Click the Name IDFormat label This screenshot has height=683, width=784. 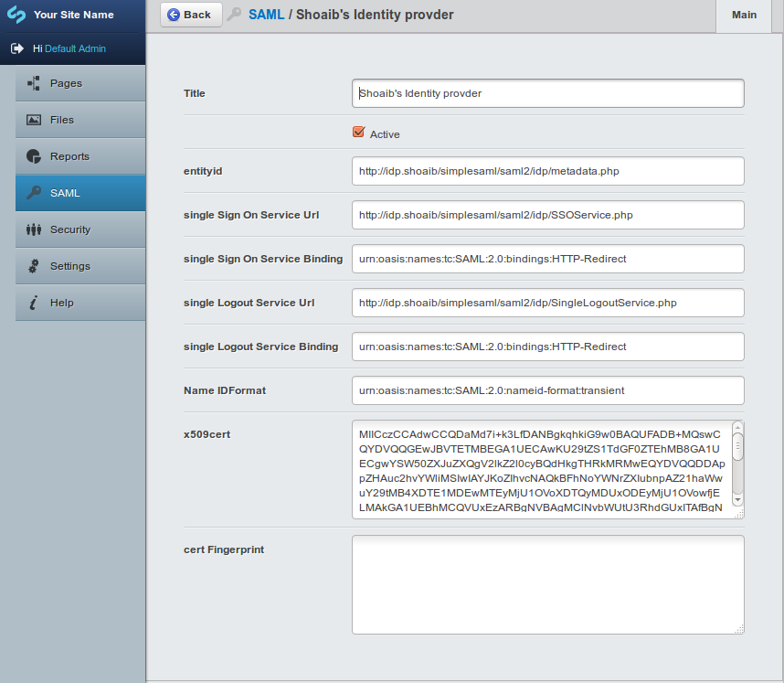[225, 390]
